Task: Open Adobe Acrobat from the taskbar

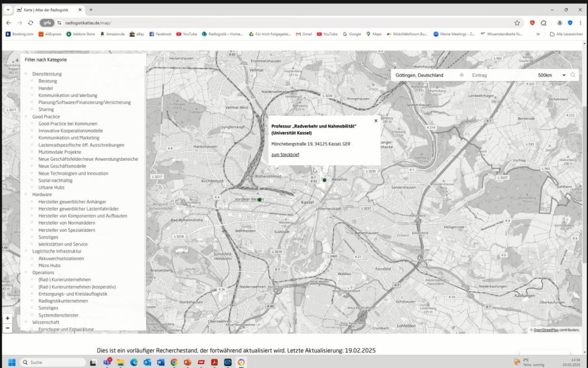Action: (x=214, y=362)
